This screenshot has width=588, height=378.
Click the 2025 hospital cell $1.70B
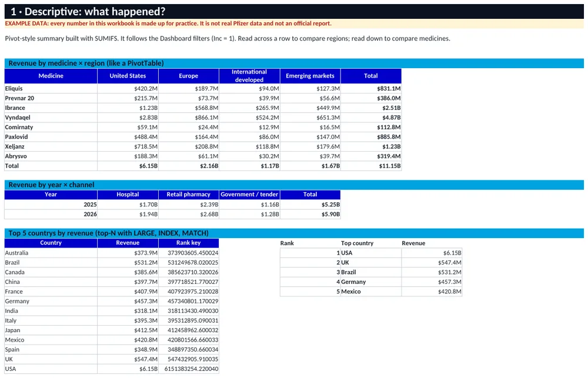[x=128, y=205]
